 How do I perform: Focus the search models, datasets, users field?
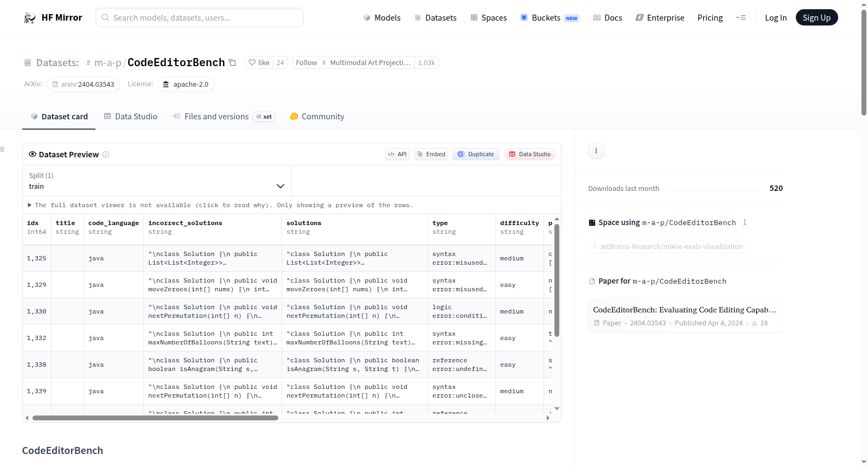200,17
